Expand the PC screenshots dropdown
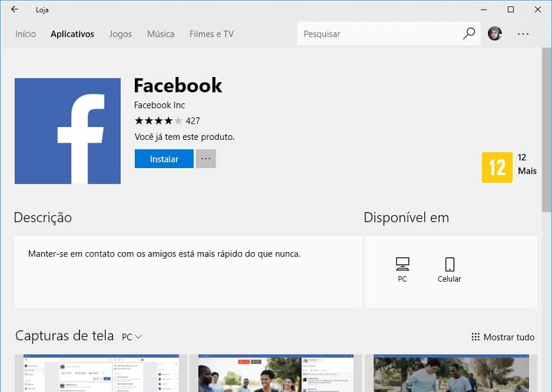 [132, 337]
